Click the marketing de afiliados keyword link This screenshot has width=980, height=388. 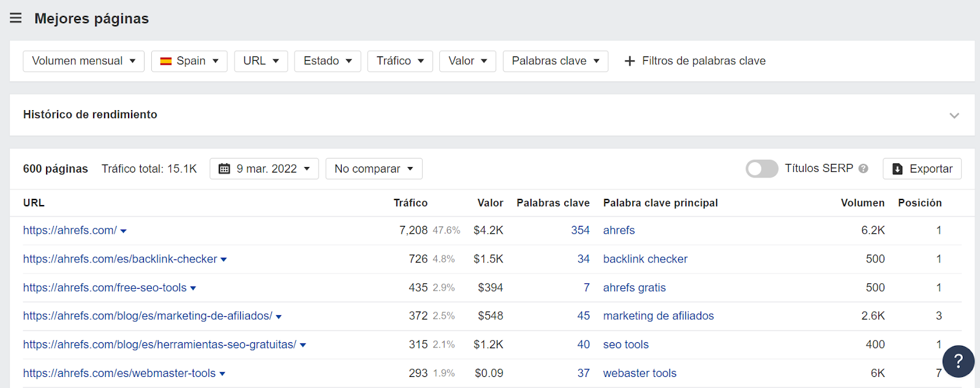tap(658, 316)
